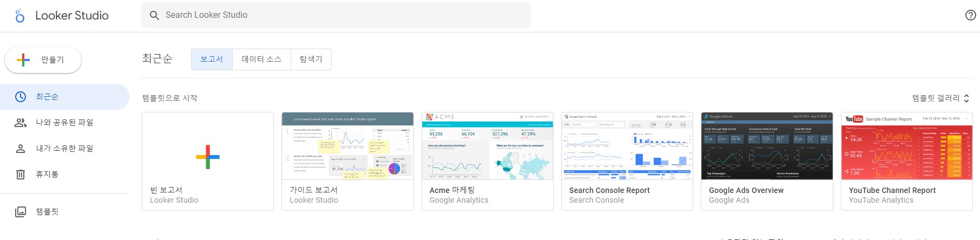The image size is (980, 240).
Task: Switch to the 보고서 tab
Action: click(x=212, y=59)
